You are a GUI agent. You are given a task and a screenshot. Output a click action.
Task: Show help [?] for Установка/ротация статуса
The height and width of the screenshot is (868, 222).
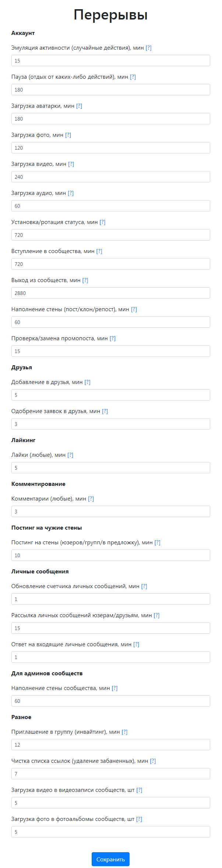pos(103,222)
